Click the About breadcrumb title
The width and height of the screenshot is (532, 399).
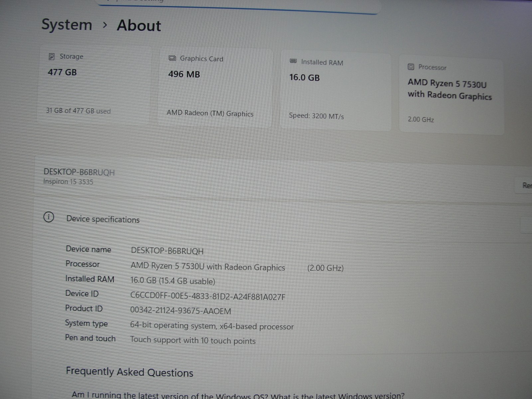tap(139, 26)
